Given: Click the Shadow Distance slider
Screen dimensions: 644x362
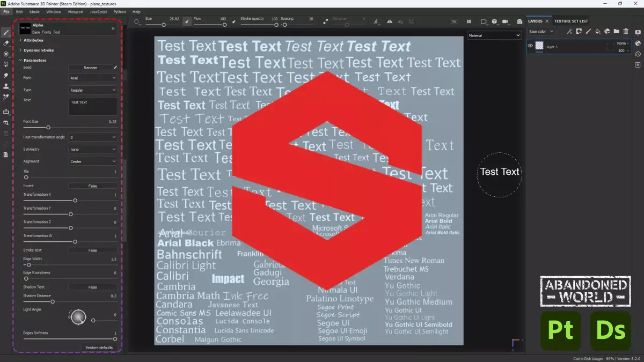Looking at the screenshot, I should point(70,301).
